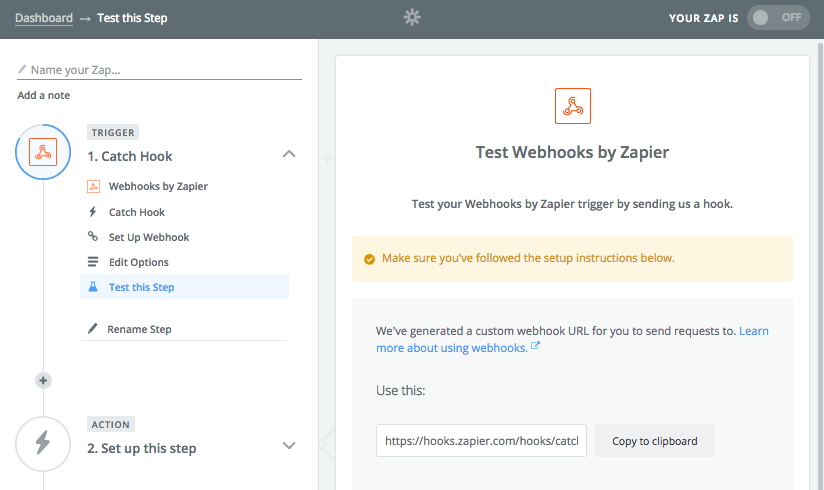Toggle the Zap ON/OFF switch
Viewport: 824px width, 490px height.
point(778,18)
